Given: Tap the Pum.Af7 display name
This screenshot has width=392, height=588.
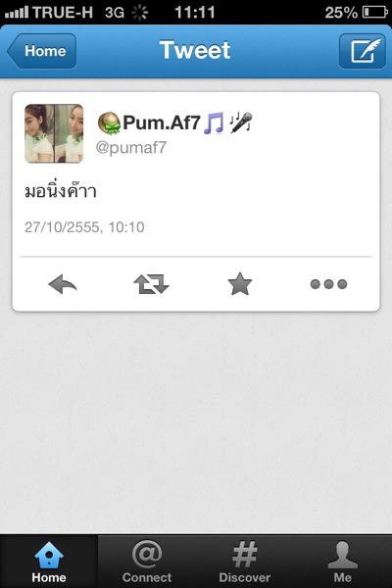Looking at the screenshot, I should tap(162, 122).
